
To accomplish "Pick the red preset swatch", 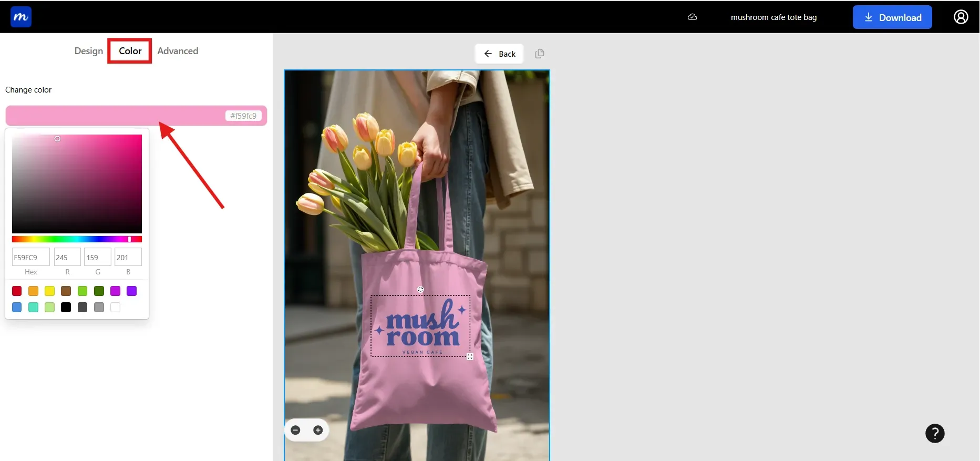I will pyautogui.click(x=17, y=291).
